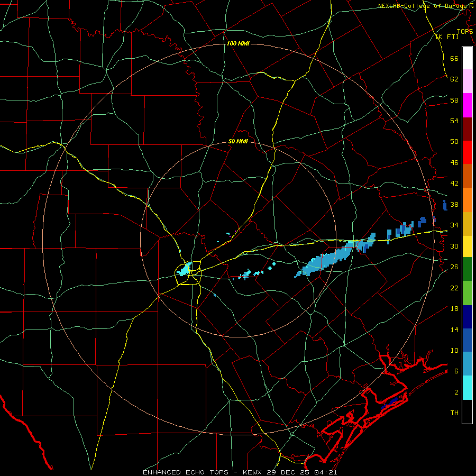This screenshot has height=476, width=476.
Task: Click the cyan echo inside the city loop
Action: tap(185, 270)
